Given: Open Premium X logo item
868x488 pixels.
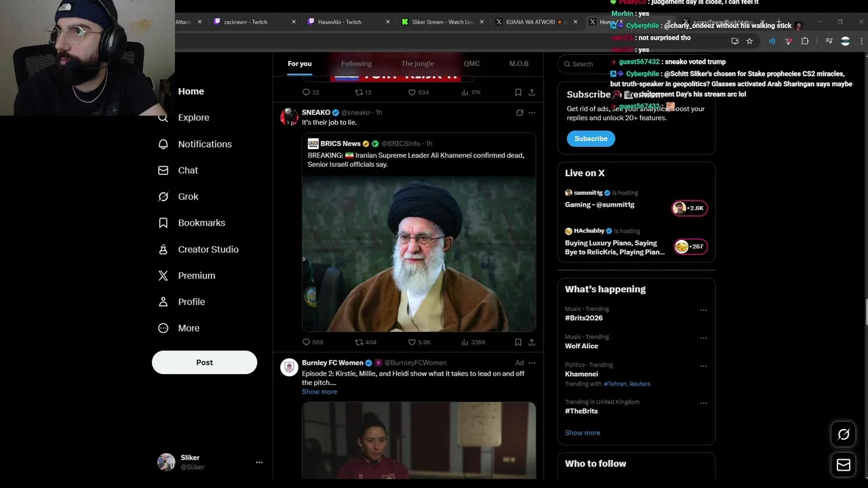Looking at the screenshot, I should (187, 275).
